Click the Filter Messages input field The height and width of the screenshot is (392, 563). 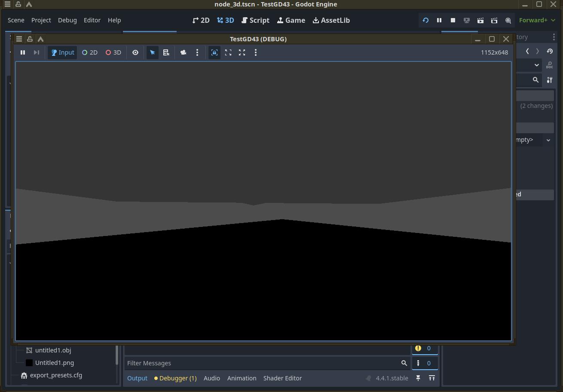click(267, 363)
